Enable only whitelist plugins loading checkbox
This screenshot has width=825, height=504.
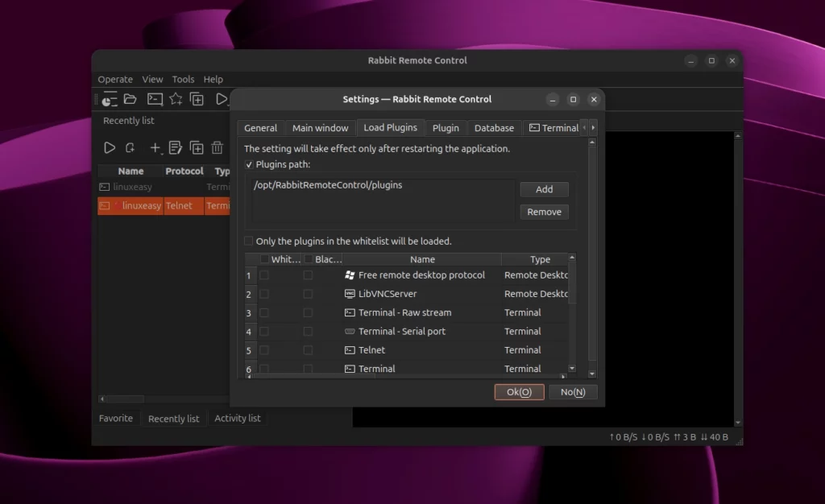pyautogui.click(x=249, y=241)
